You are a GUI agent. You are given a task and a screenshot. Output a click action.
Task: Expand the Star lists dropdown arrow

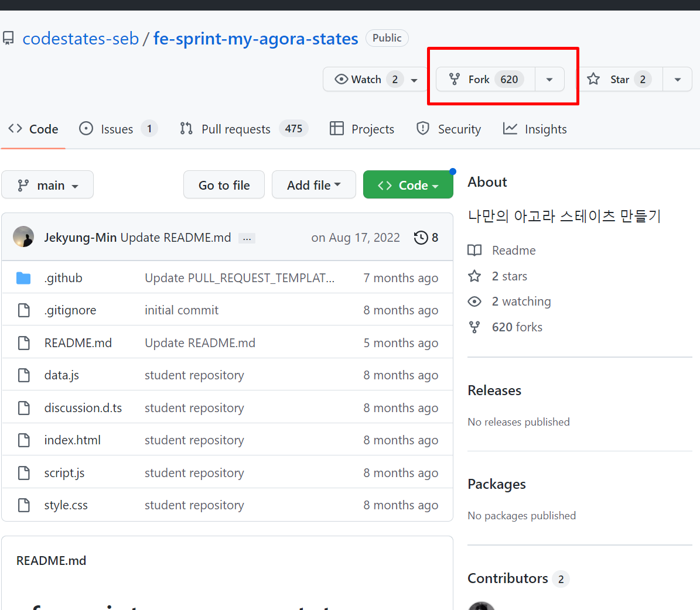[x=677, y=80]
